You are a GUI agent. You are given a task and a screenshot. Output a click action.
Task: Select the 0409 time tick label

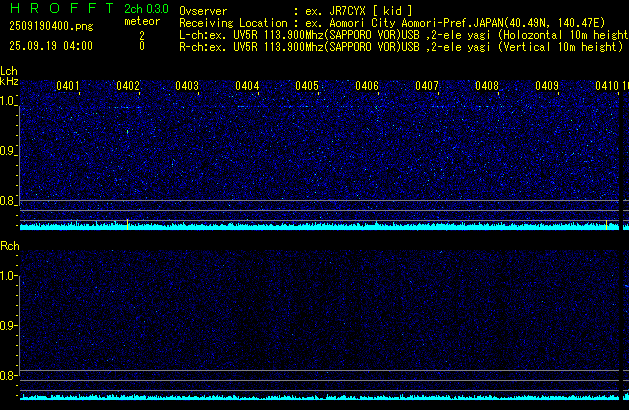tap(547, 86)
